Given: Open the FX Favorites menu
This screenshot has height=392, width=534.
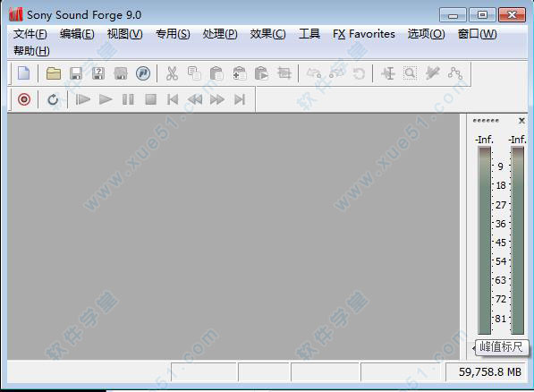Looking at the screenshot, I should pyautogui.click(x=364, y=34).
